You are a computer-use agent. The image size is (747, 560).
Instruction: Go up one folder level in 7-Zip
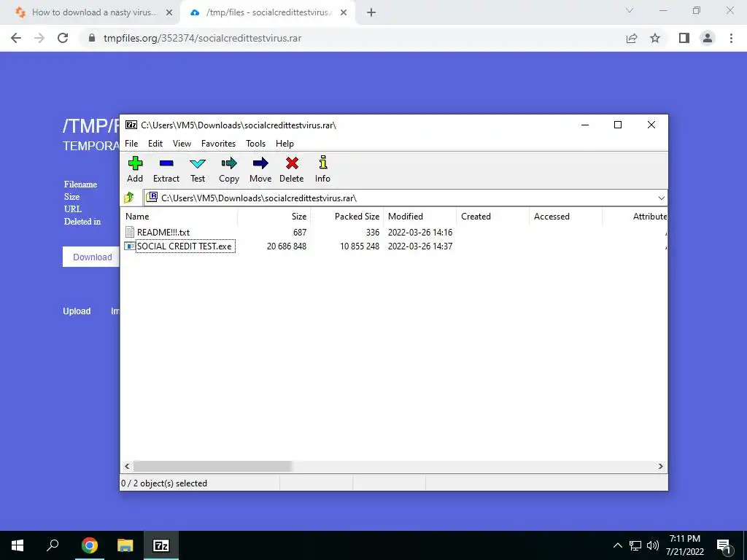(128, 198)
